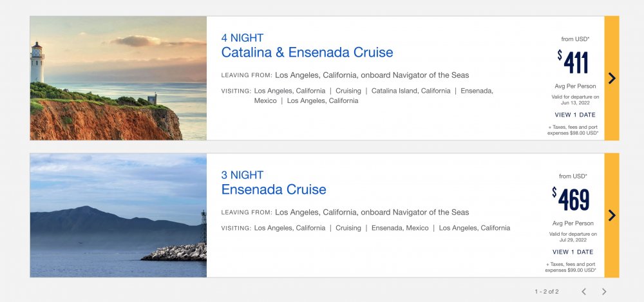The image size is (644, 302).
Task: Click the 3 NIGHT label
Action: point(242,175)
